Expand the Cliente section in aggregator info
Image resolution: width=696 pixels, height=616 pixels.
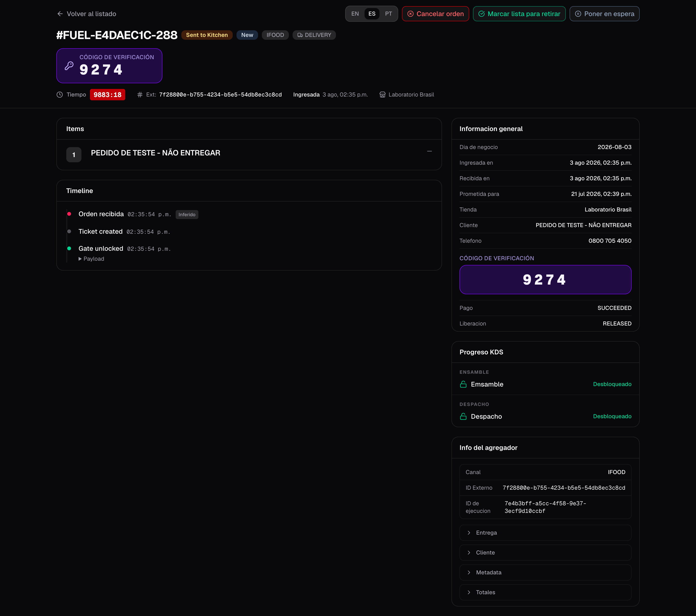coord(545,552)
